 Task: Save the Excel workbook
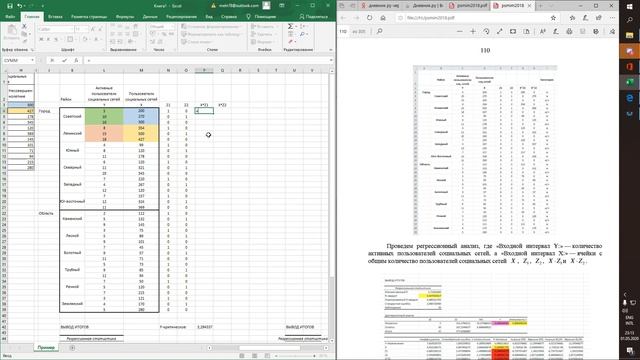10,6
